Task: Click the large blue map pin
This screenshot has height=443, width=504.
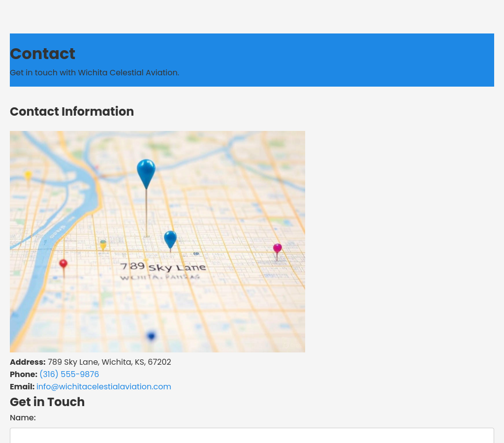Action: [x=146, y=172]
